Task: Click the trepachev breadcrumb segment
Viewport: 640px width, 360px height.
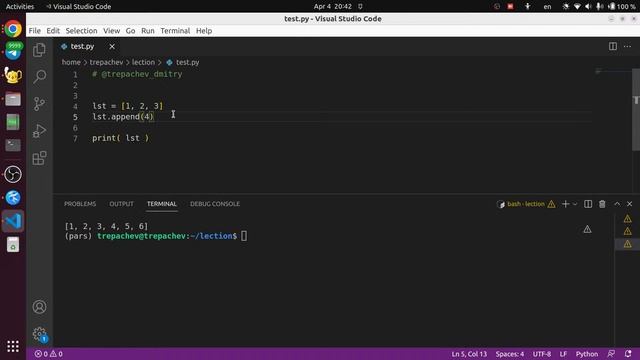Action: (x=106, y=62)
